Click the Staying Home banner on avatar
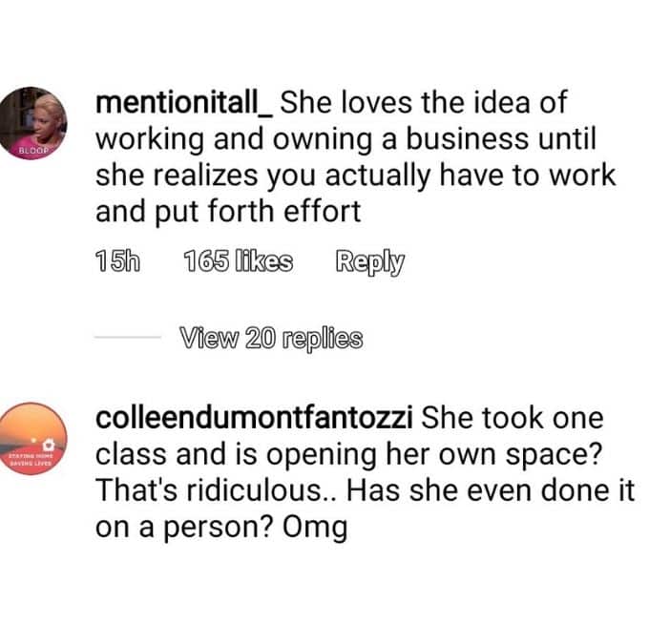 31,460
